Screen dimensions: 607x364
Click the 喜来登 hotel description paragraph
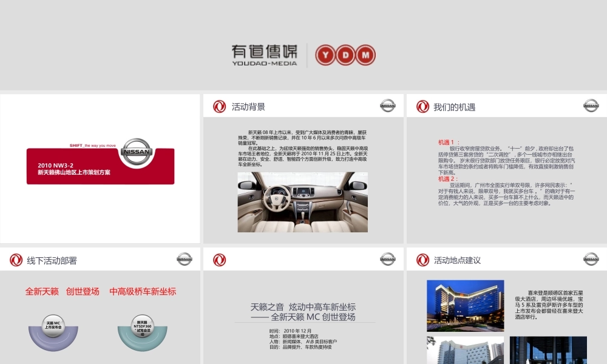(x=549, y=305)
